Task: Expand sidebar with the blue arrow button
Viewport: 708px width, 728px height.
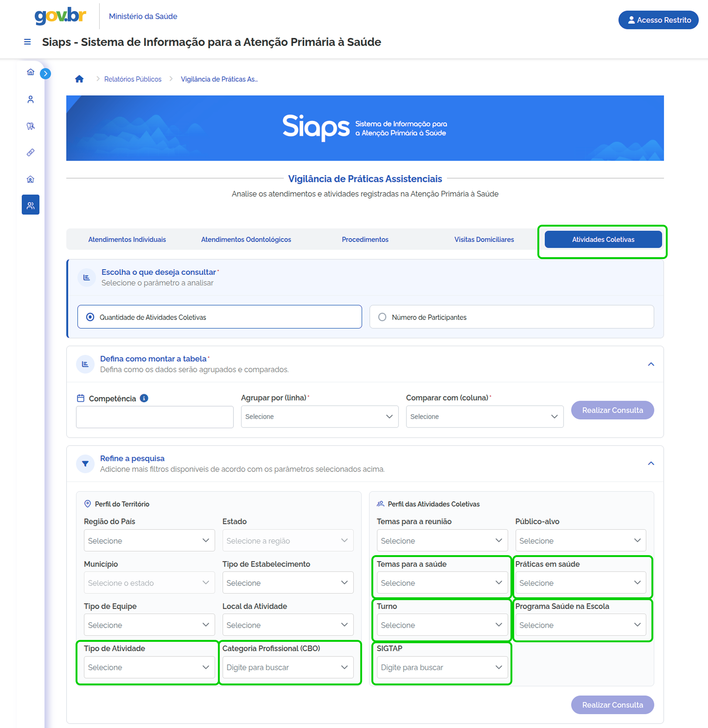Action: 45,74
